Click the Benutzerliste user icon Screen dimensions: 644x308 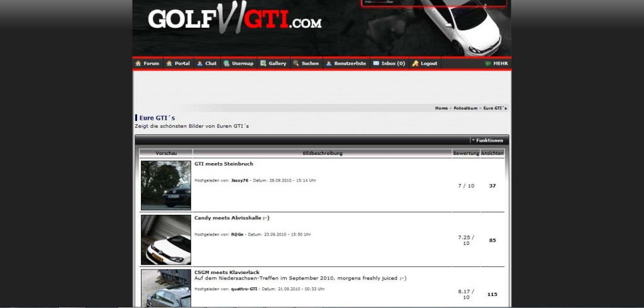328,64
